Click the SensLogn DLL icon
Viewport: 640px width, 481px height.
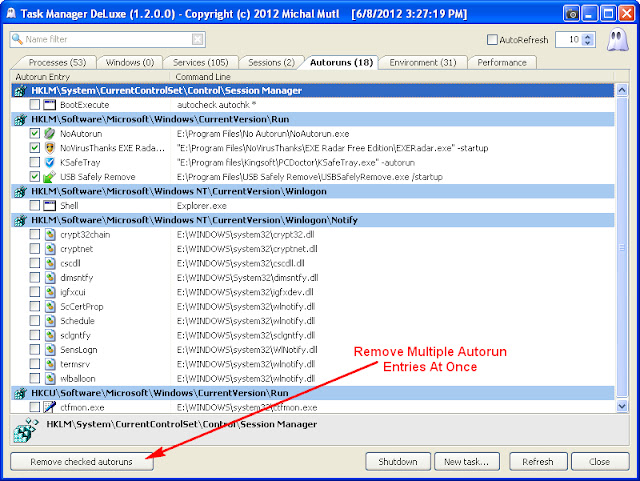(x=50, y=350)
